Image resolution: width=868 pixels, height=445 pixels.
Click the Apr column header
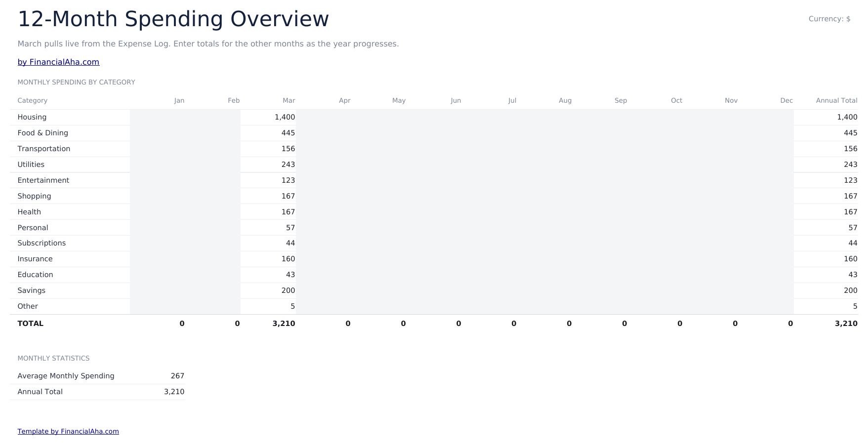345,100
